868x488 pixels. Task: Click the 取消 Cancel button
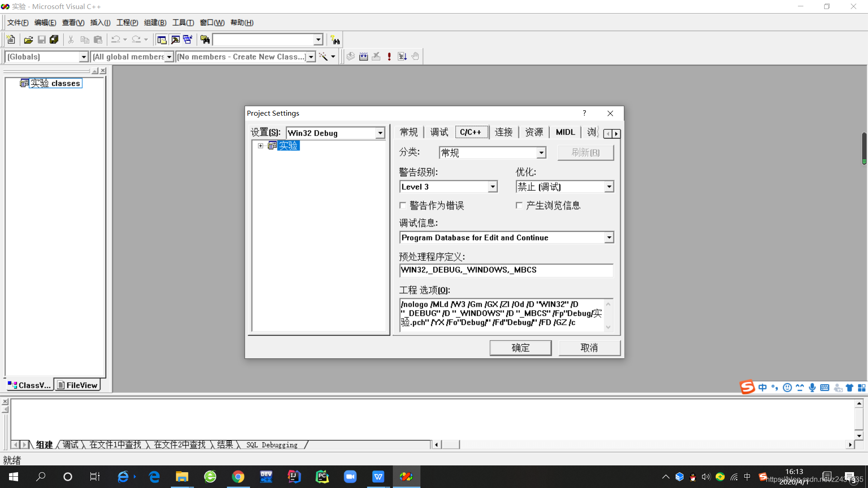pos(589,348)
